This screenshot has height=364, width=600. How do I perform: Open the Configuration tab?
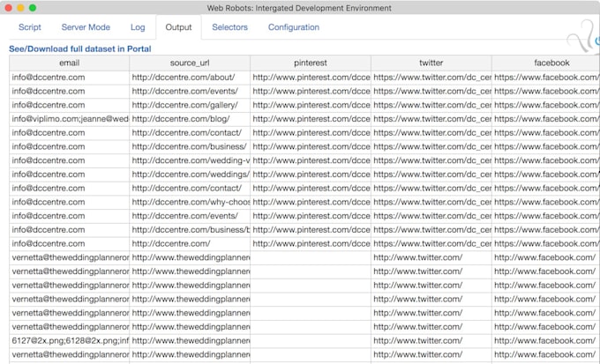294,27
